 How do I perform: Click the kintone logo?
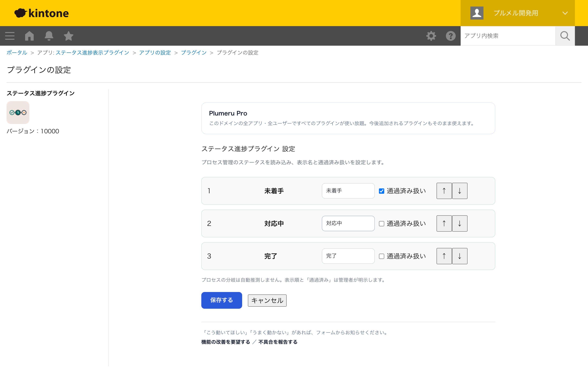click(x=42, y=13)
